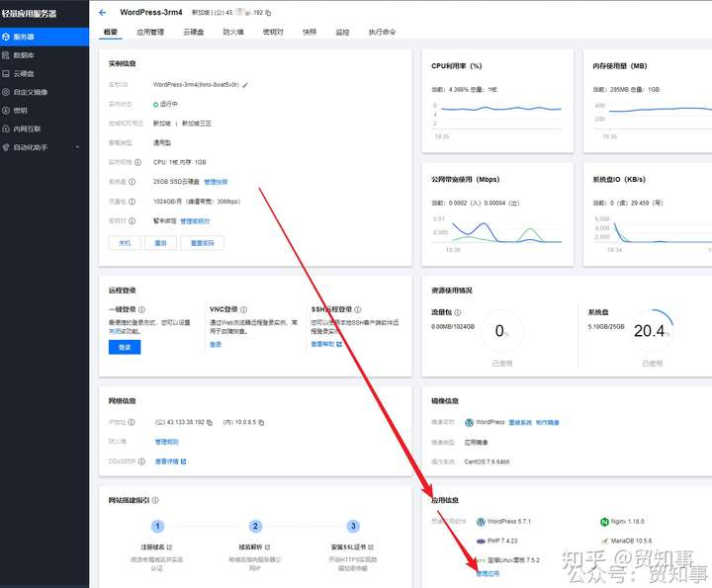Click the Nginx 1.18.0 icon

coord(604,522)
